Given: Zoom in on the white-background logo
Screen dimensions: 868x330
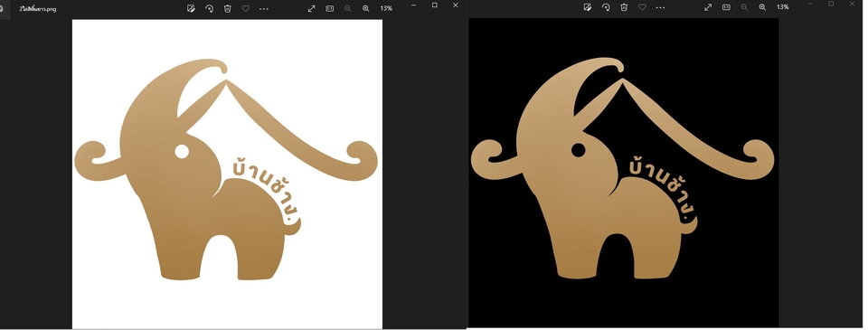Looking at the screenshot, I should tap(366, 8).
